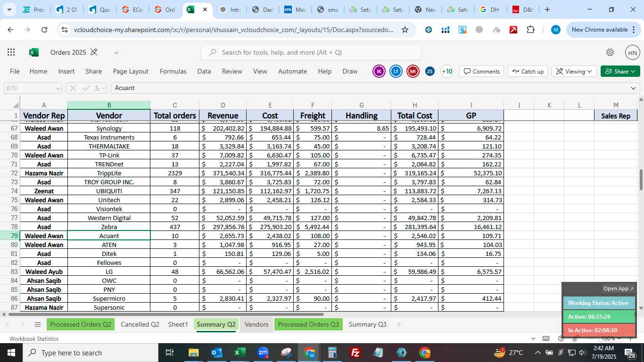Open the Draw ribbon tab
This screenshot has width=644, height=362.
pyautogui.click(x=350, y=71)
